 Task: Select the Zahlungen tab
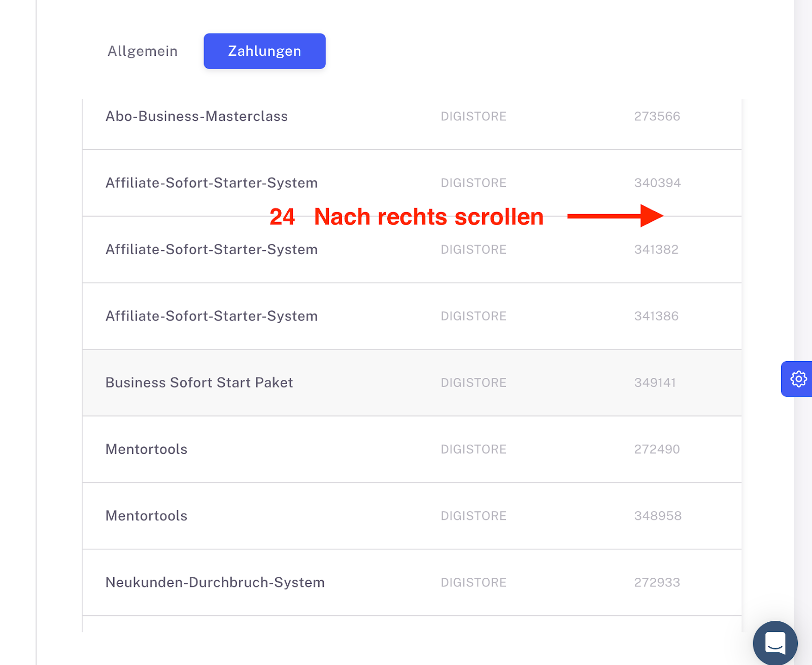(x=264, y=51)
